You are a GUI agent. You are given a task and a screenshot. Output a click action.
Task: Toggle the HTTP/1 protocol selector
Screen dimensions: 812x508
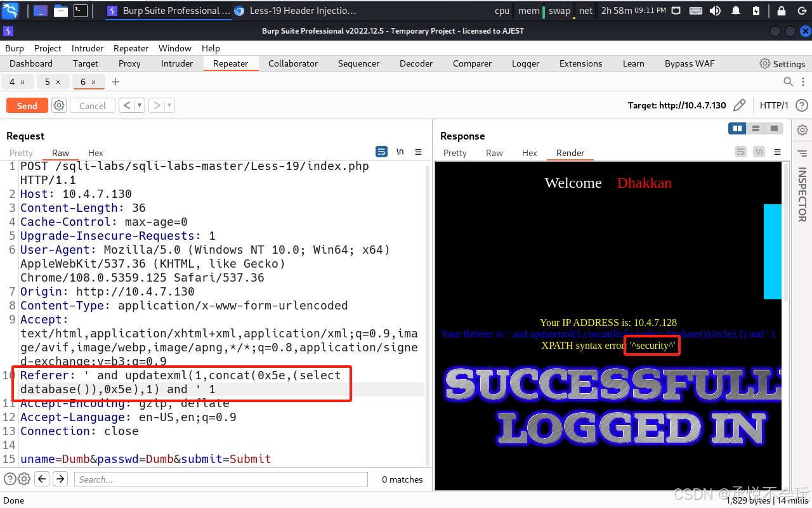[x=774, y=105]
